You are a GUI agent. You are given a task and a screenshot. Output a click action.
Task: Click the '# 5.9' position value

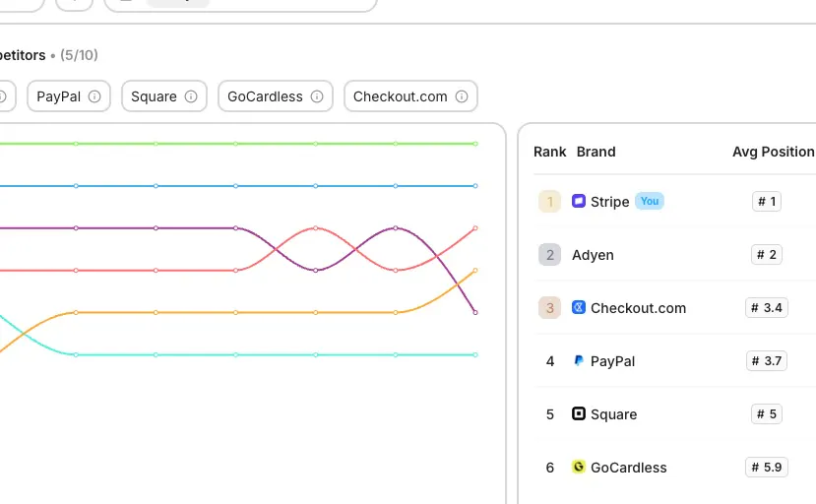[x=767, y=467]
